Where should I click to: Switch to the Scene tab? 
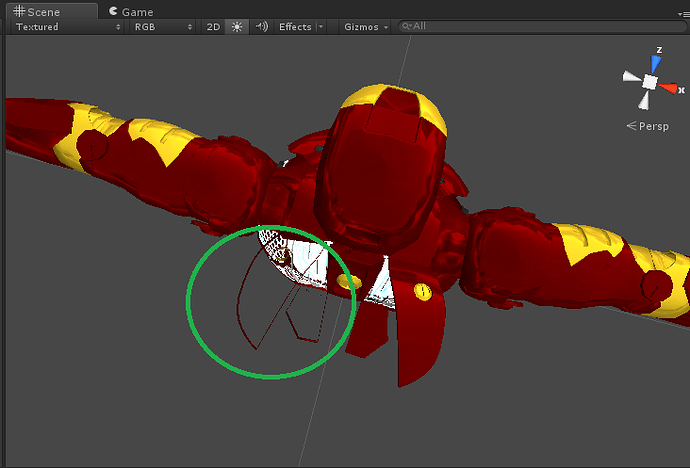pyautogui.click(x=52, y=11)
